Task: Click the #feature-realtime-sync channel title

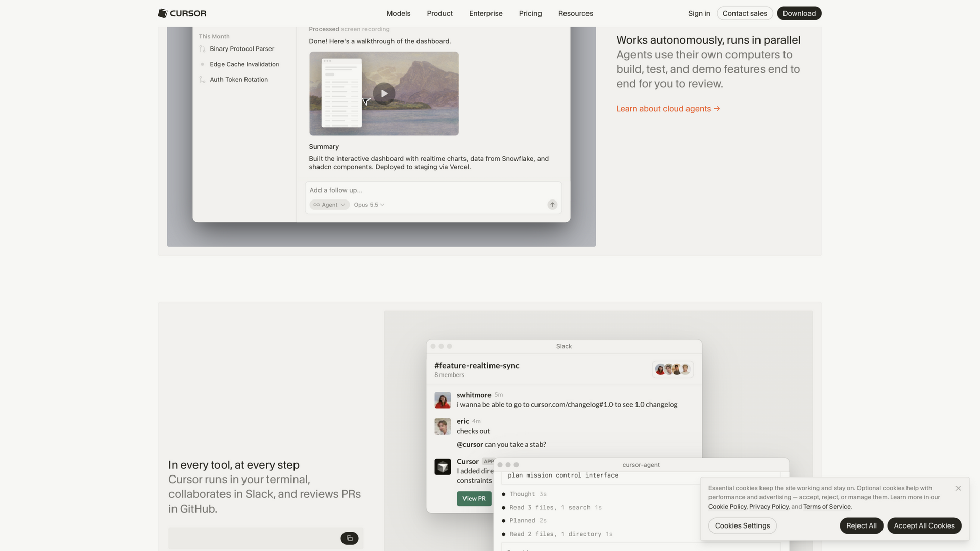Action: click(x=477, y=366)
